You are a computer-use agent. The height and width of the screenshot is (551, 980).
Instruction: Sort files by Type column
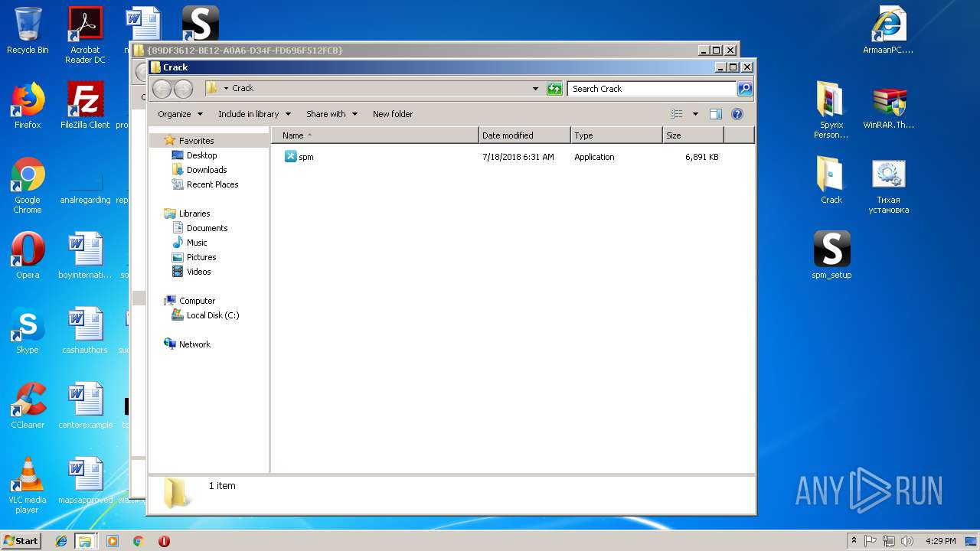616,135
